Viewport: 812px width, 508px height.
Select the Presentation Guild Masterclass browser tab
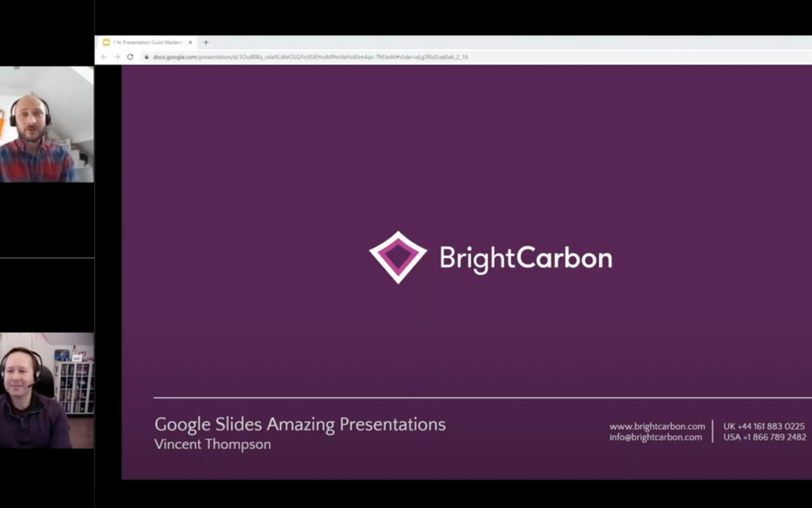tap(147, 42)
